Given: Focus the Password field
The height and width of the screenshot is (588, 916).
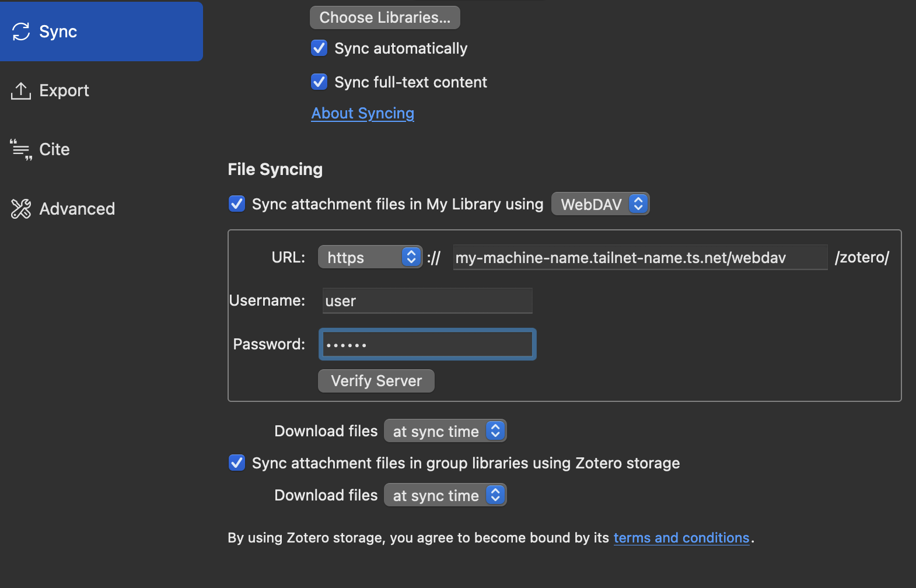Looking at the screenshot, I should (x=427, y=344).
